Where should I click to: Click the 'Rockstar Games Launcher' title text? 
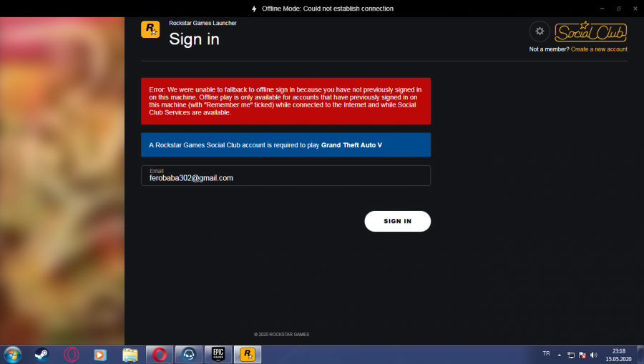[x=203, y=23]
